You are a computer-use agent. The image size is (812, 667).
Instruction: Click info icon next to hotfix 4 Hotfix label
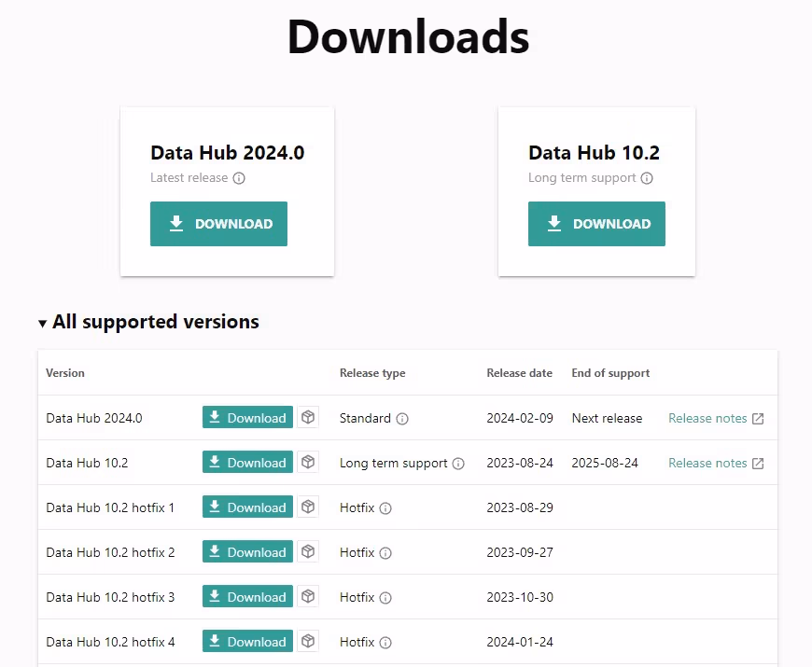385,643
